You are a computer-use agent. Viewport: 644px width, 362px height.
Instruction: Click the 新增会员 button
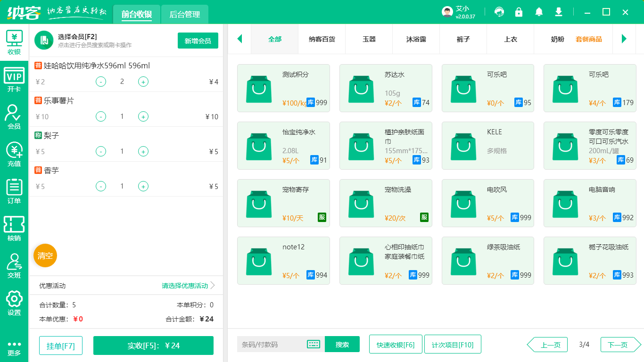coord(198,41)
